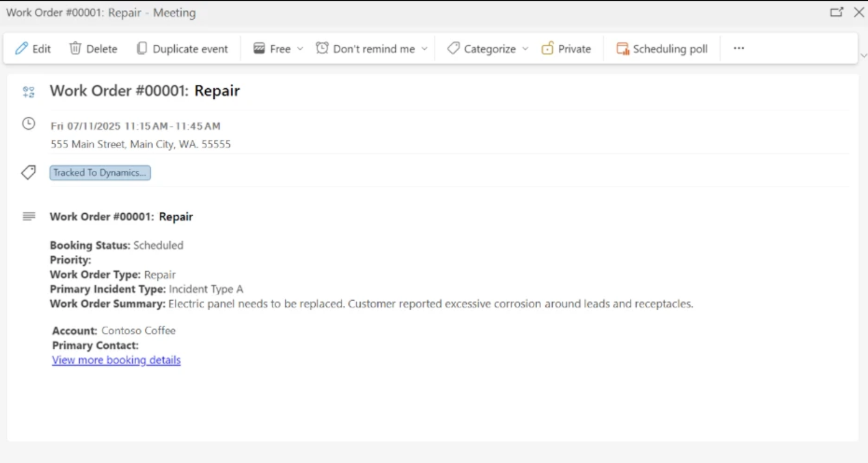This screenshot has height=463, width=868.
Task: Open Duplicate event with its copy icon
Action: pos(141,48)
